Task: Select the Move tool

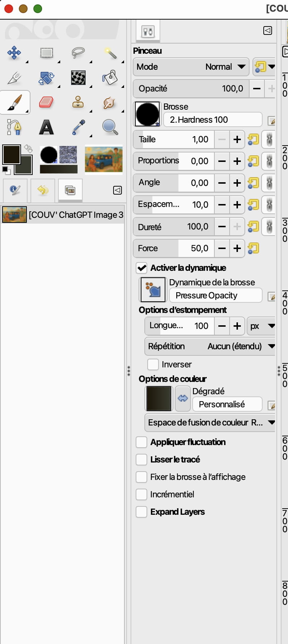Action: coord(14,53)
